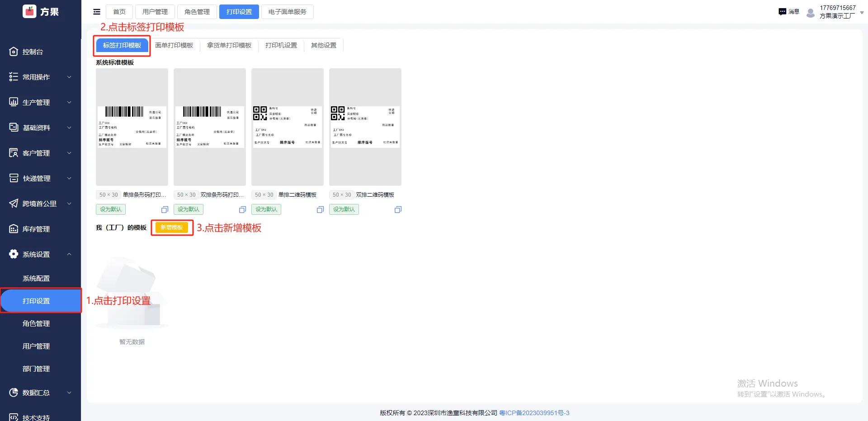Click the copy icon under 双排条形码 template

[242, 209]
